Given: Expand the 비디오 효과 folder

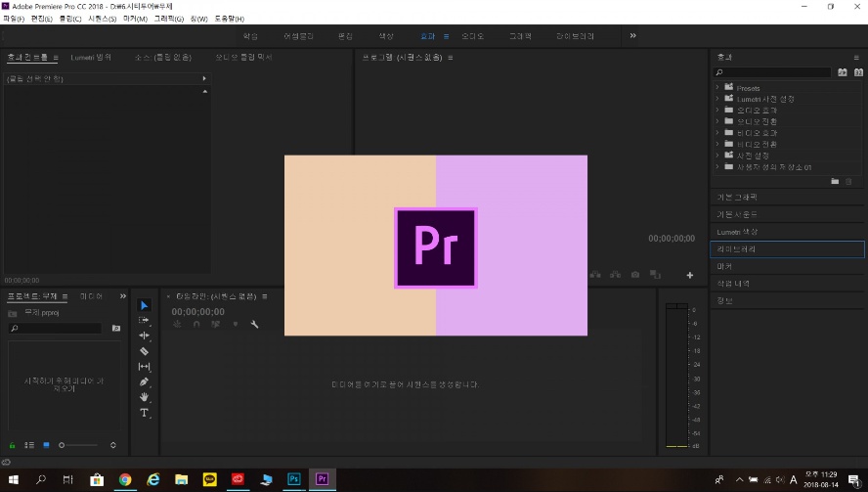Looking at the screenshot, I should coord(717,132).
